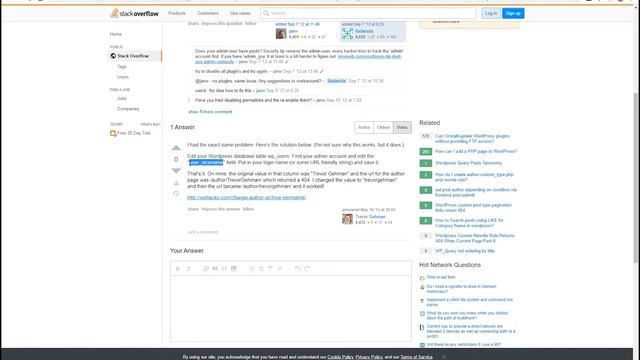Click the Sign up button
This screenshot has height=360, width=640.
[513, 13]
